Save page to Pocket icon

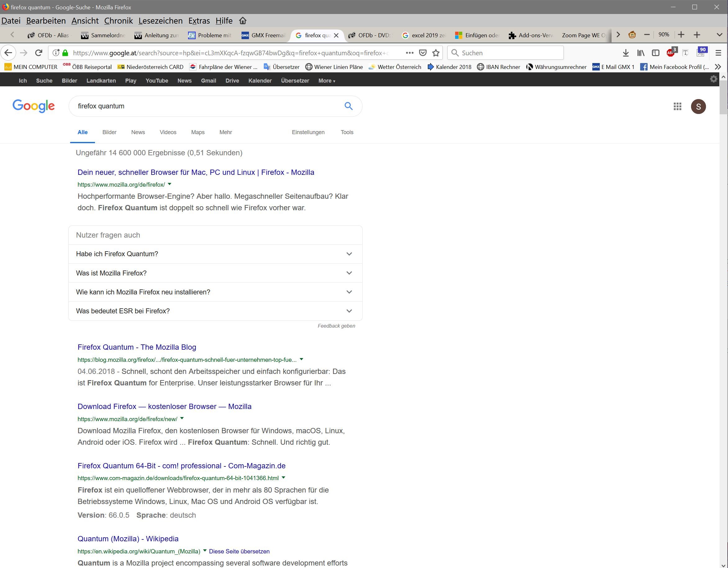(x=423, y=53)
